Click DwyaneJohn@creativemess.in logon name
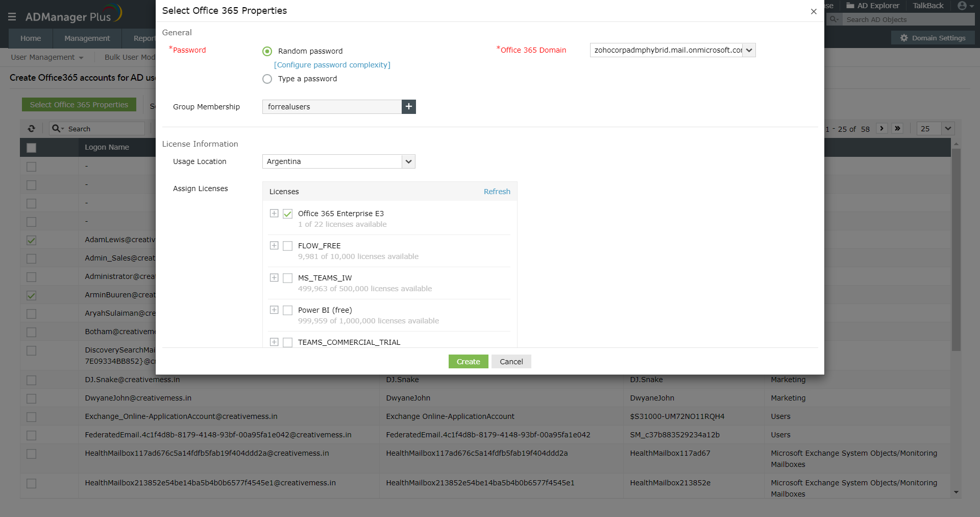The image size is (980, 517). point(138,398)
